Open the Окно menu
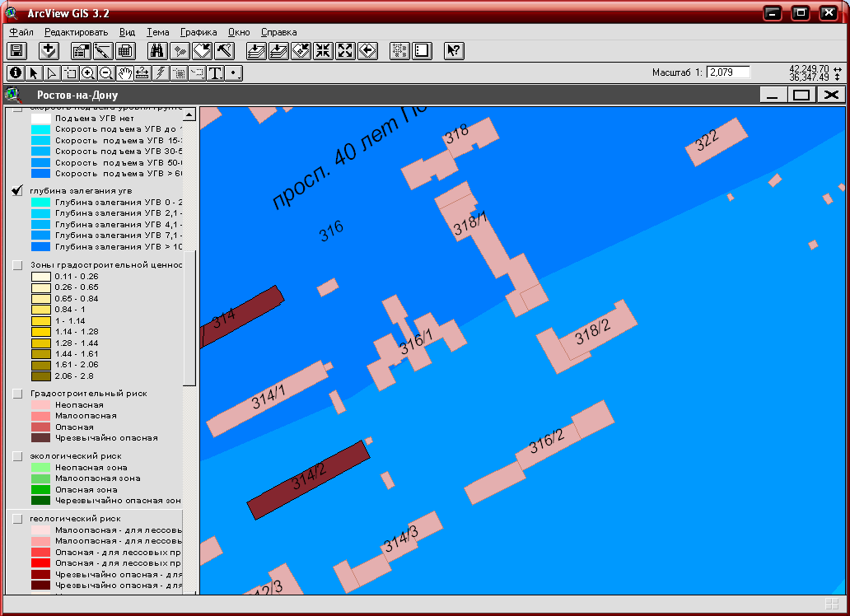This screenshot has width=850, height=616. [239, 32]
